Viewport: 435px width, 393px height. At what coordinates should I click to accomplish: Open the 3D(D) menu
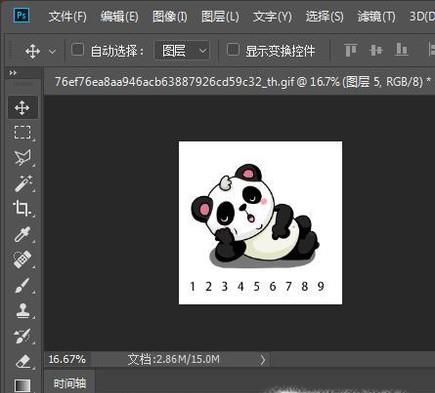pyautogui.click(x=422, y=16)
